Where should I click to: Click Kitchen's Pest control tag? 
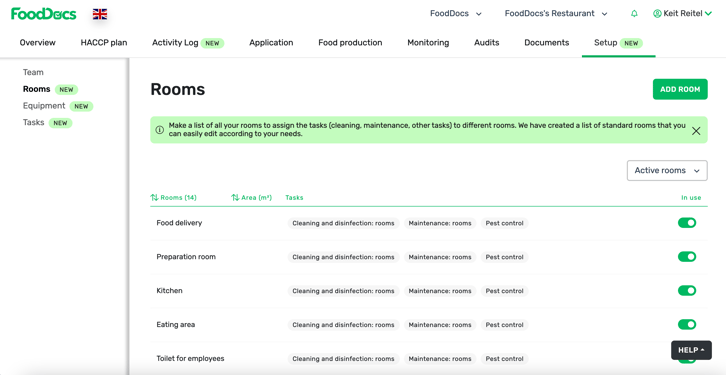pyautogui.click(x=504, y=291)
